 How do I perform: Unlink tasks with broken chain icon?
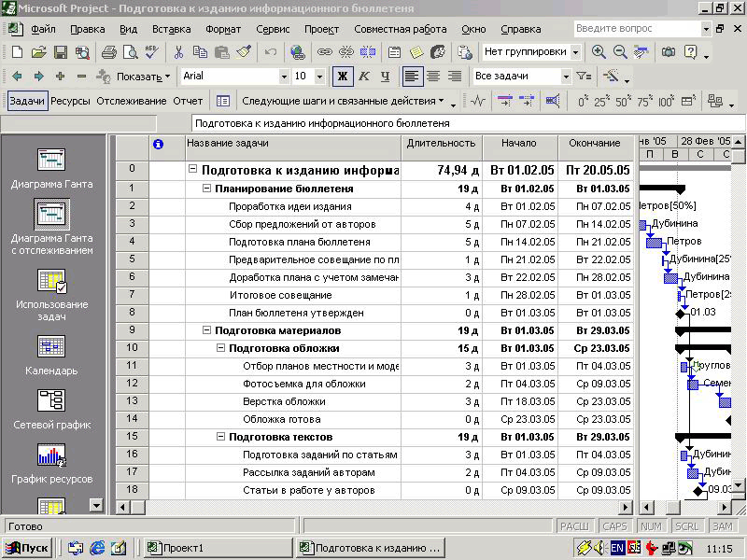click(x=346, y=51)
